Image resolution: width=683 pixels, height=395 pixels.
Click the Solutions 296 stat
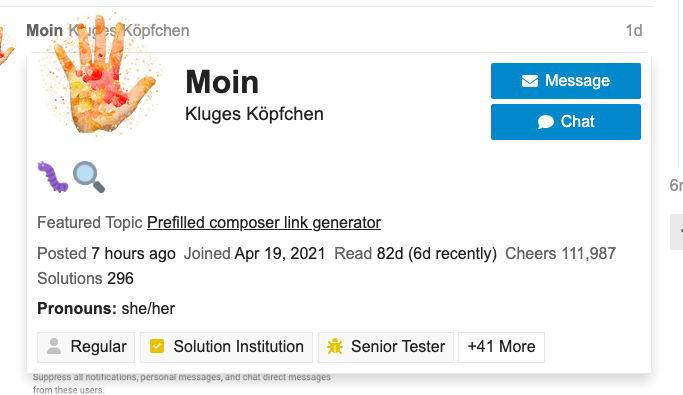pos(85,278)
